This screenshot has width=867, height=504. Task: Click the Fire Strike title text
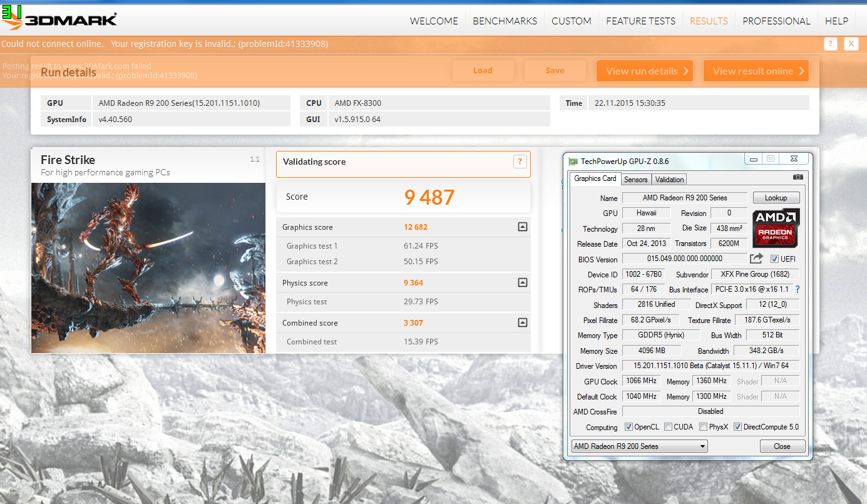pos(68,160)
